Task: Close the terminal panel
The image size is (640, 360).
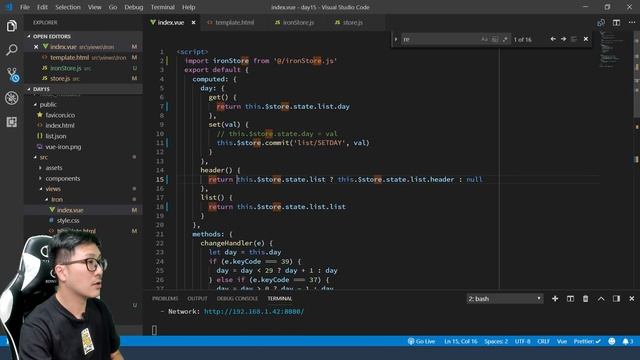Action: point(632,299)
